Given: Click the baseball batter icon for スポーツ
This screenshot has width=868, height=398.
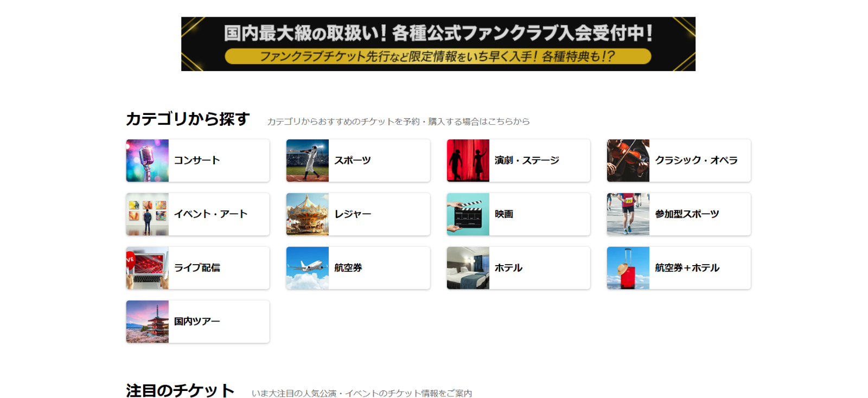Looking at the screenshot, I should pos(307,161).
